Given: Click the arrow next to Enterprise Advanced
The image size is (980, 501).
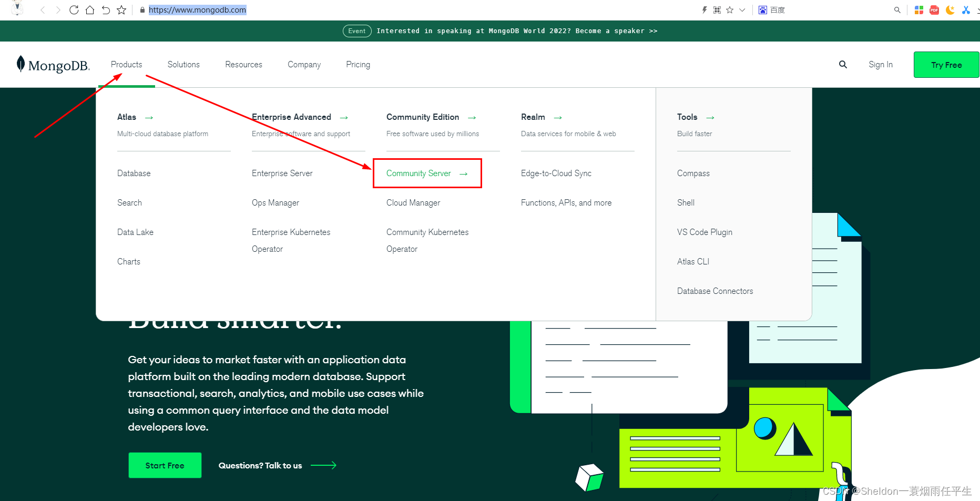Looking at the screenshot, I should 344,118.
